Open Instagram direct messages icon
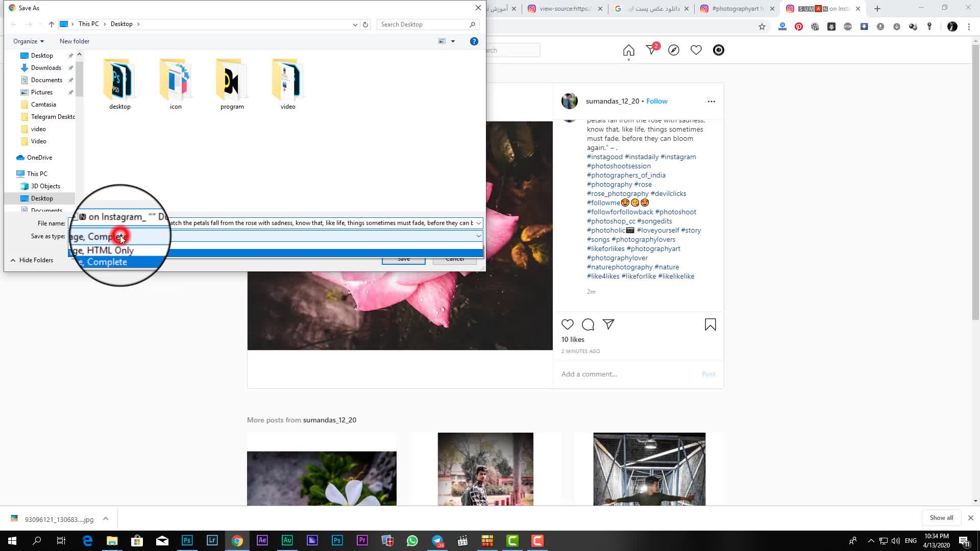The image size is (980, 551). coord(651,50)
